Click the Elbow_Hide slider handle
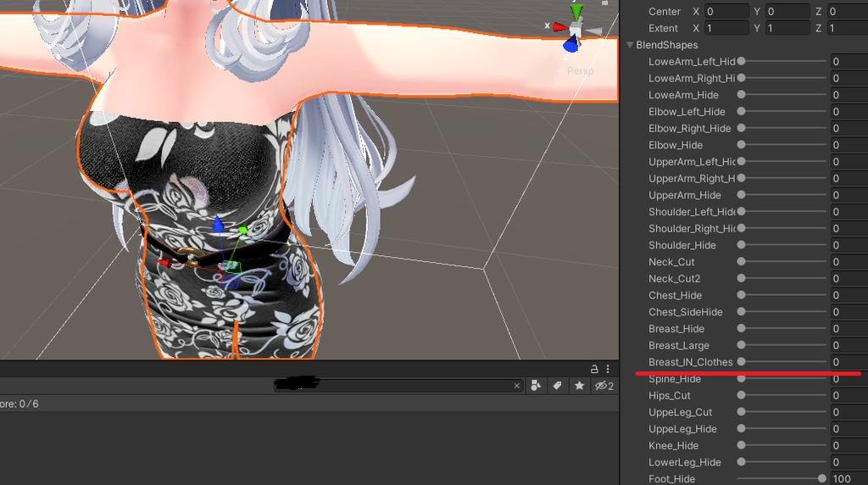Image resolution: width=868 pixels, height=485 pixels. pyautogui.click(x=741, y=144)
